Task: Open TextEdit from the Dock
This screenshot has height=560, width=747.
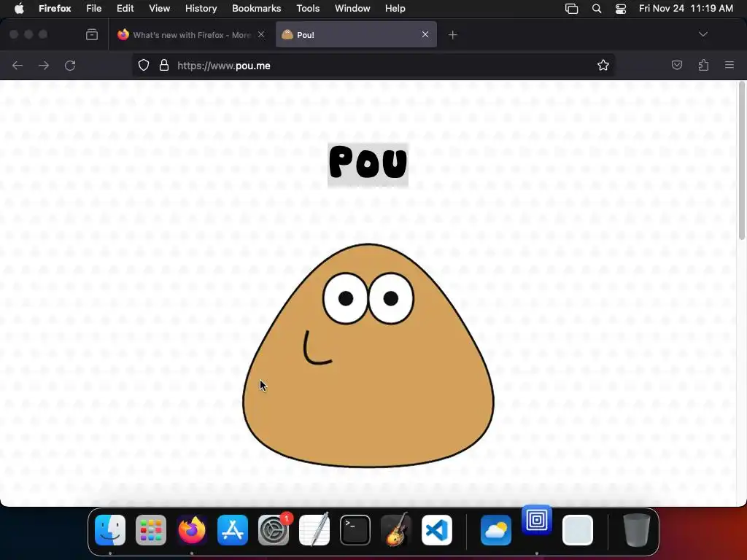Action: coord(314,529)
